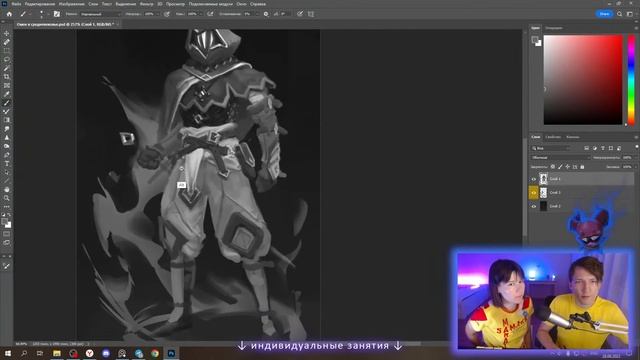Viewport: 640px width, 360px height.
Task: Pick a color in the red color field
Action: click(x=583, y=80)
